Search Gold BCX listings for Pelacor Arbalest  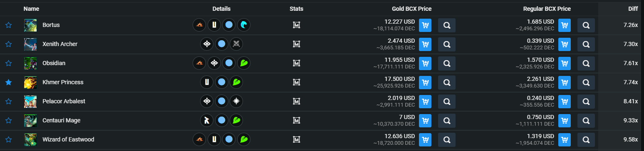[x=447, y=102]
